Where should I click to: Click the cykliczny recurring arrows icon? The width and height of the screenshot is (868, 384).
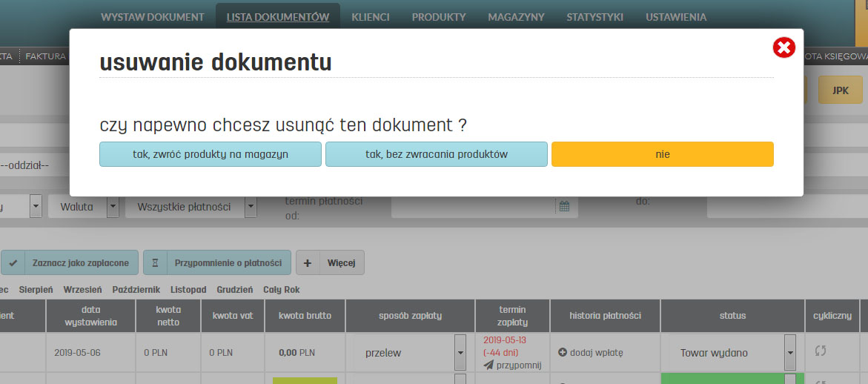point(820,351)
